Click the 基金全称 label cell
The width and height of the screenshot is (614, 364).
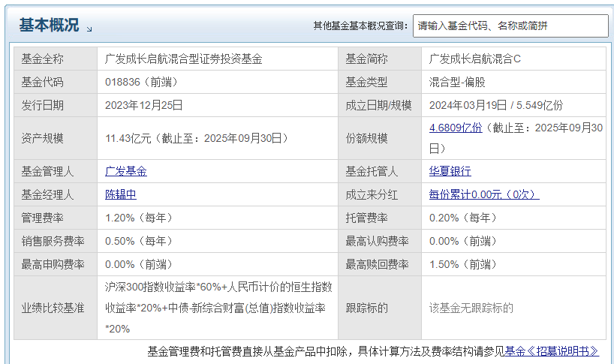click(56, 59)
